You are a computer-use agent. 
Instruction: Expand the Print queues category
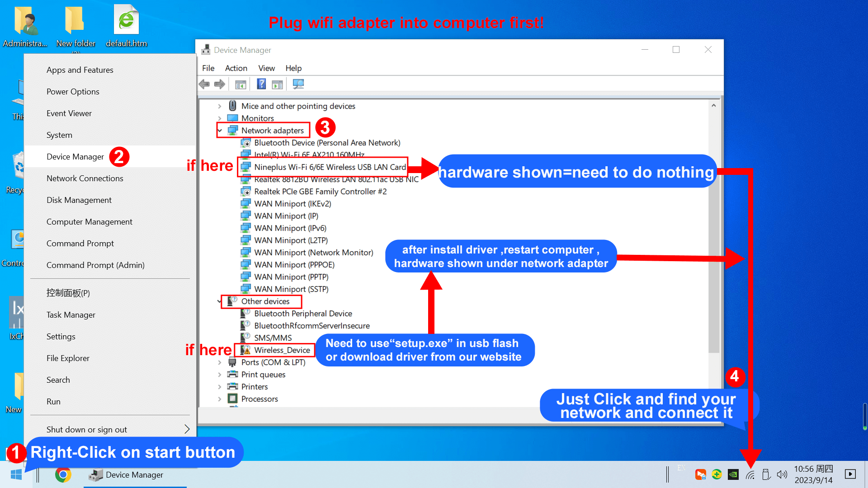pos(220,375)
